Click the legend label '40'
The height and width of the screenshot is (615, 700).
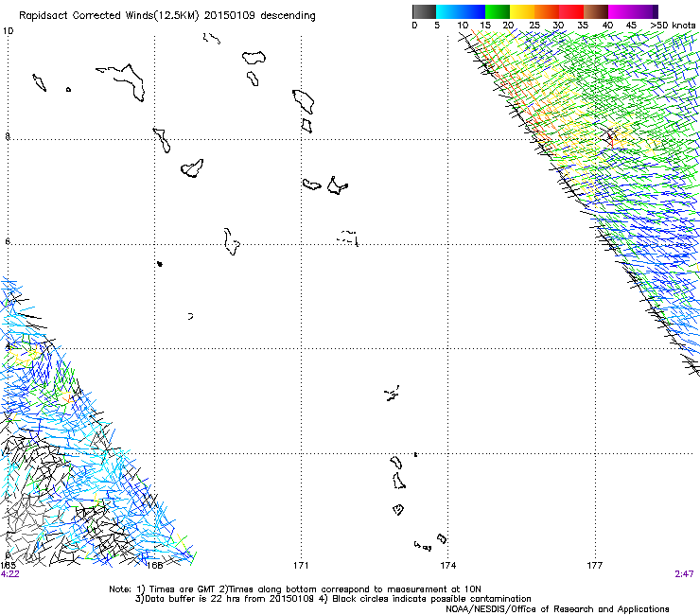point(607,26)
